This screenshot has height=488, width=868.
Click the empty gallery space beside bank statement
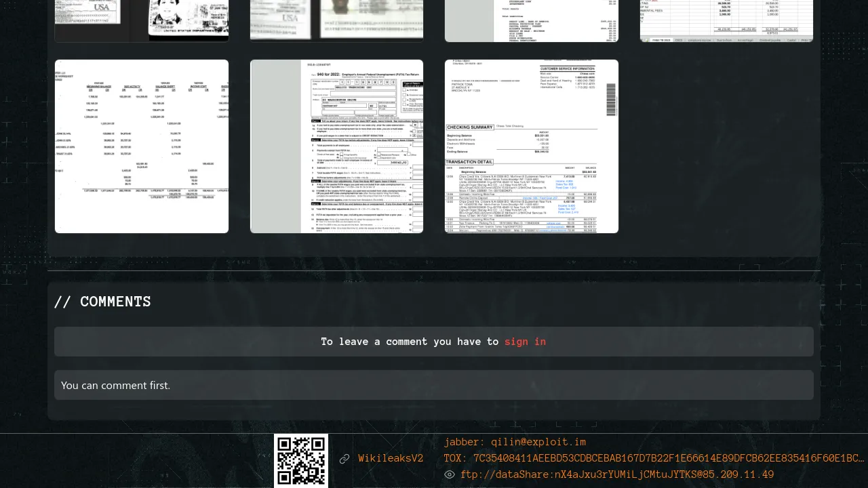pyautogui.click(x=726, y=146)
